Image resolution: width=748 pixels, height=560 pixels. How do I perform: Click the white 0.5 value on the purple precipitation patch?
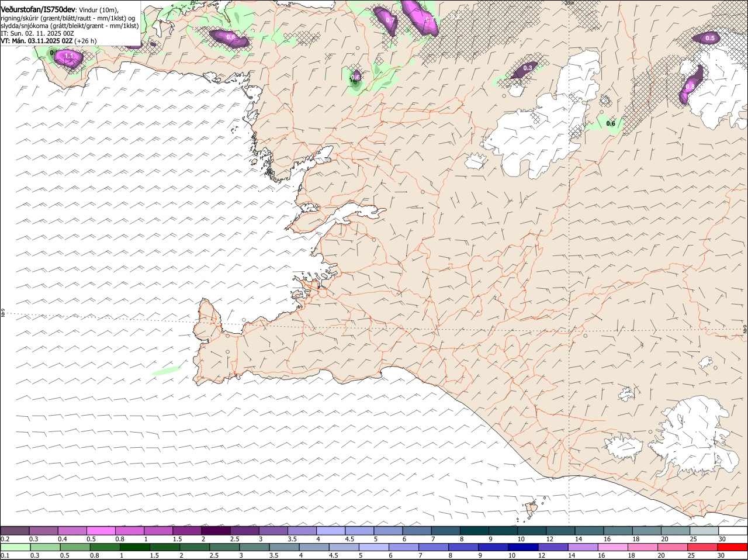pos(710,38)
